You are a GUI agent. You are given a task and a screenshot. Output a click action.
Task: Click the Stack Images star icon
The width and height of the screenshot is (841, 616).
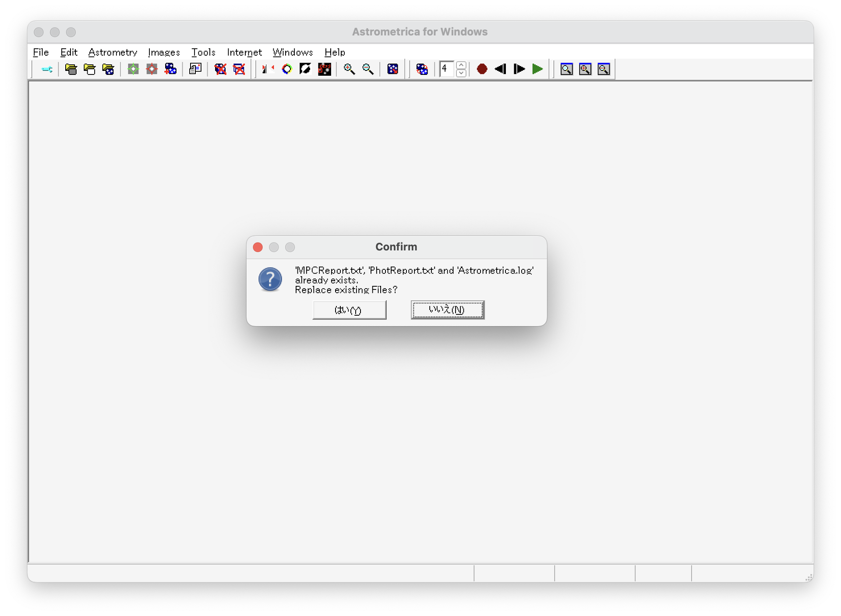point(170,69)
